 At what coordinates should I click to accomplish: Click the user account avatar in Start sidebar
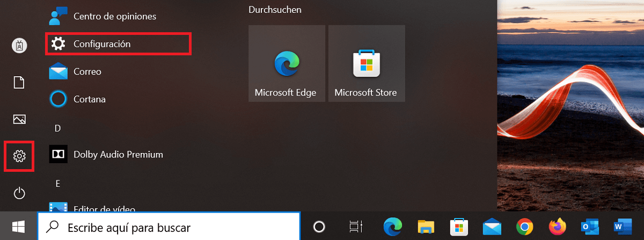click(x=19, y=46)
